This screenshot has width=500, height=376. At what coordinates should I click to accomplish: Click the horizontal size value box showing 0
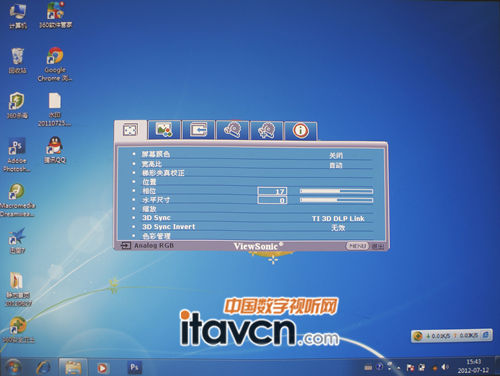272,200
